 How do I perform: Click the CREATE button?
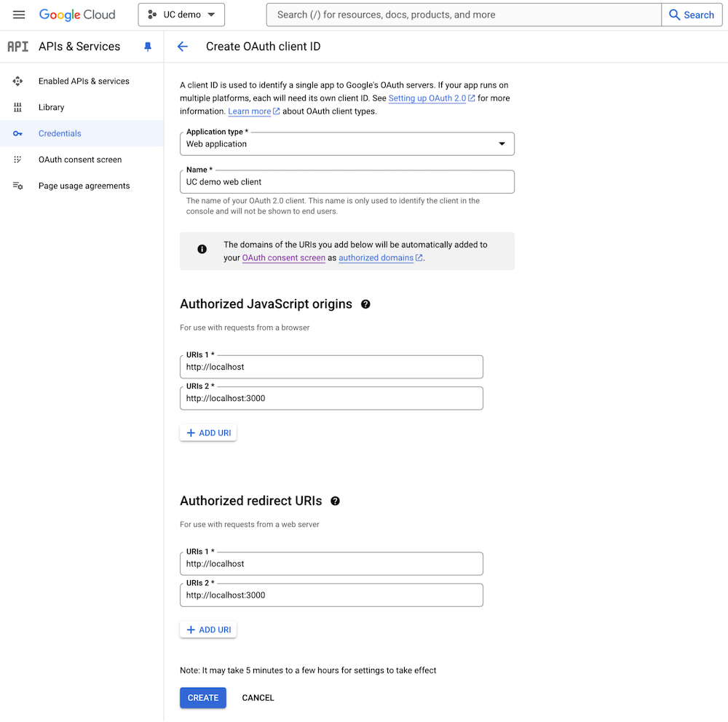click(203, 698)
